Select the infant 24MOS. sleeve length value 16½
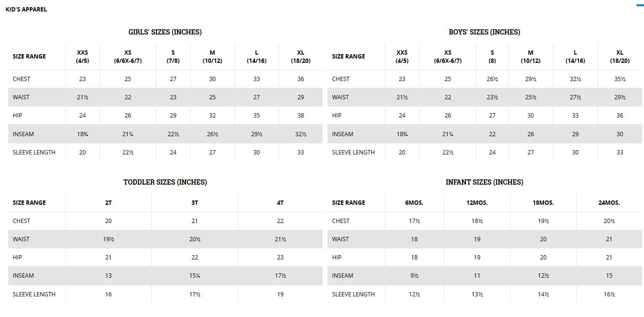 point(609,294)
